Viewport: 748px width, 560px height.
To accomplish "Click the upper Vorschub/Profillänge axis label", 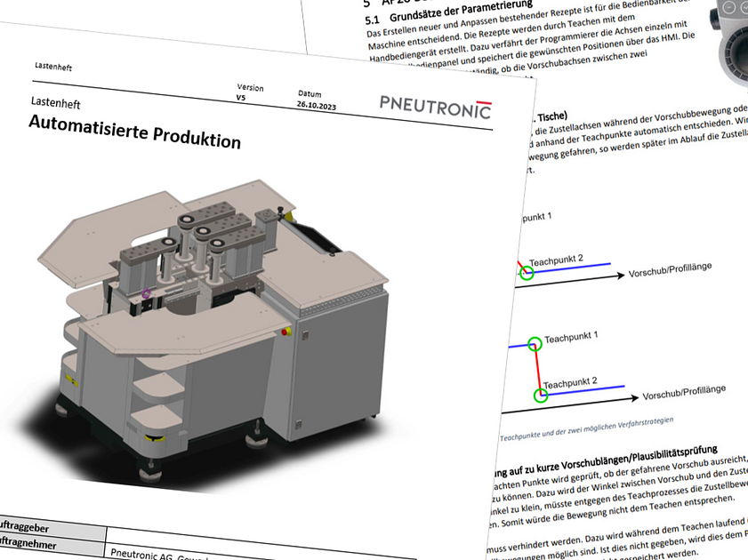I will pos(670,269).
